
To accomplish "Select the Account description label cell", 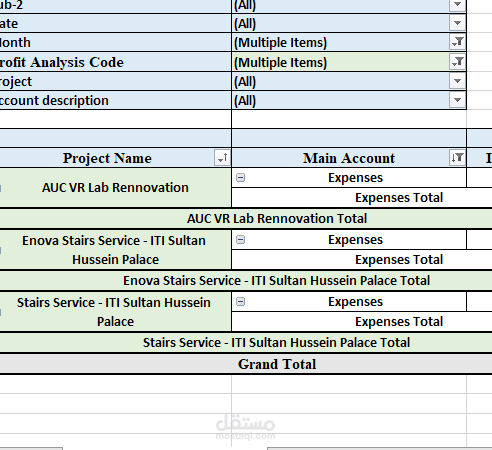I will (115, 100).
